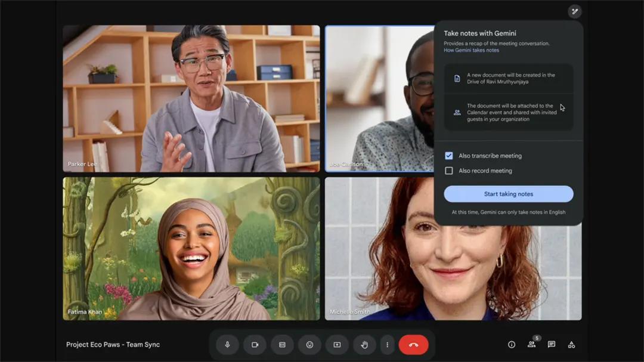Check Also record meeting
The height and width of the screenshot is (362, 644).
click(x=449, y=171)
